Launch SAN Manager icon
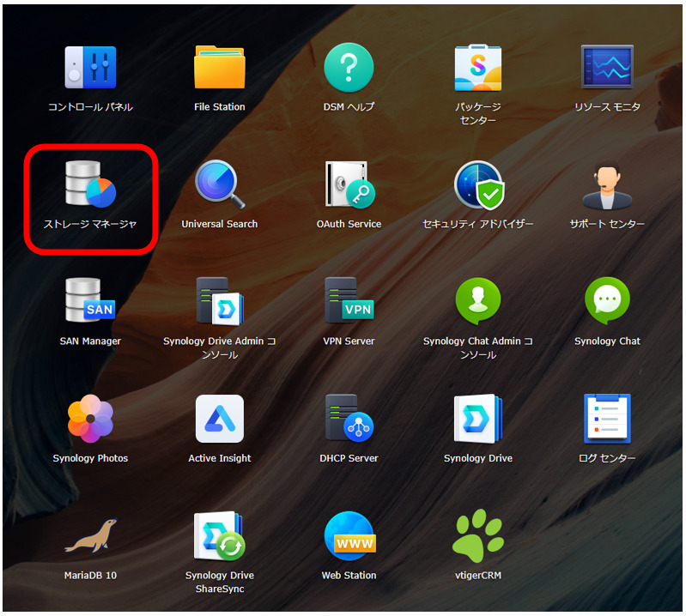The width and height of the screenshot is (686, 616). point(90,300)
